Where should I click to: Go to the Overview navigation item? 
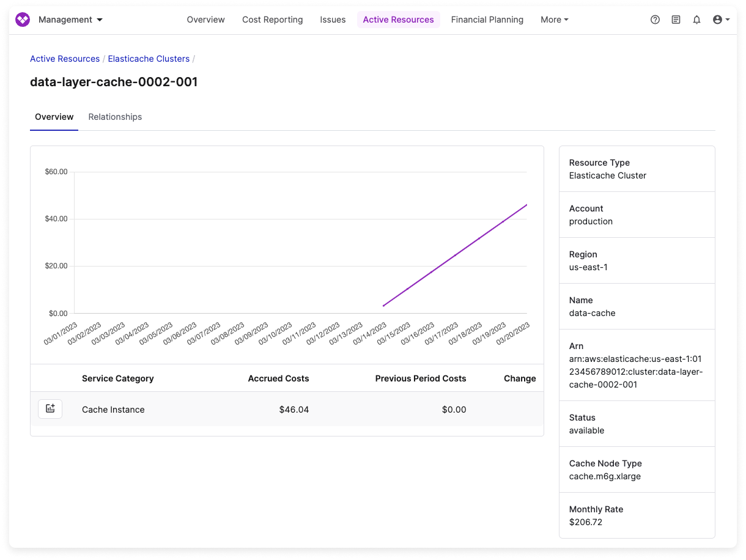pyautogui.click(x=206, y=20)
